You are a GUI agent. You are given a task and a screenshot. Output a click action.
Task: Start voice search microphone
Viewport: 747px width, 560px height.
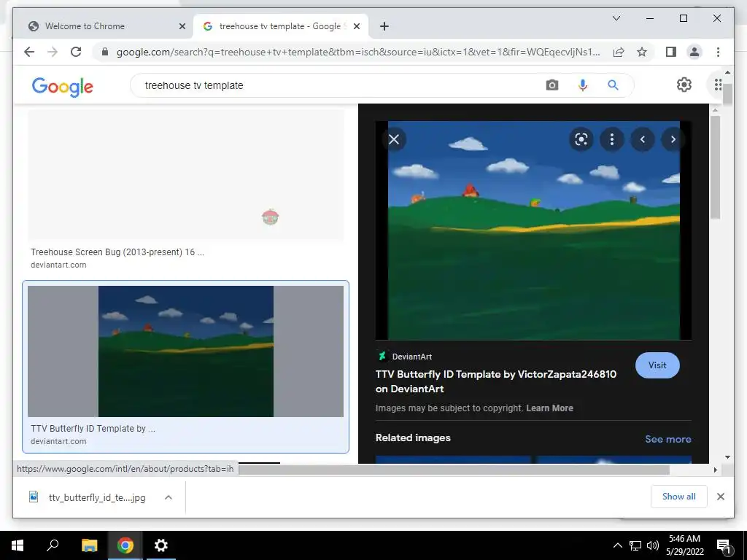[x=582, y=85]
